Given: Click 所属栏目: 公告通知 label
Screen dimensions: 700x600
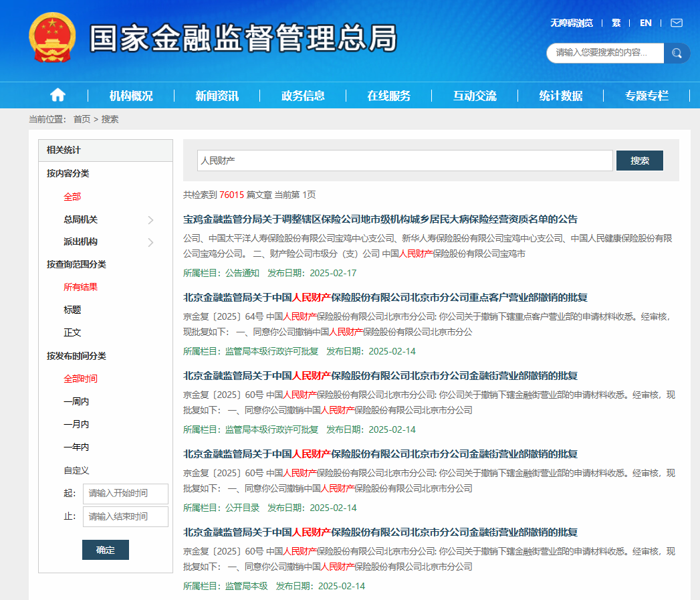Looking at the screenshot, I should pyautogui.click(x=221, y=273).
